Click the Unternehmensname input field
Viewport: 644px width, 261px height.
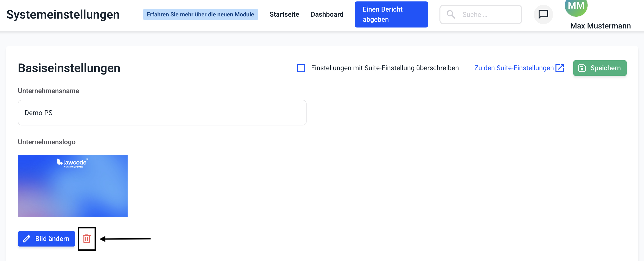[162, 112]
